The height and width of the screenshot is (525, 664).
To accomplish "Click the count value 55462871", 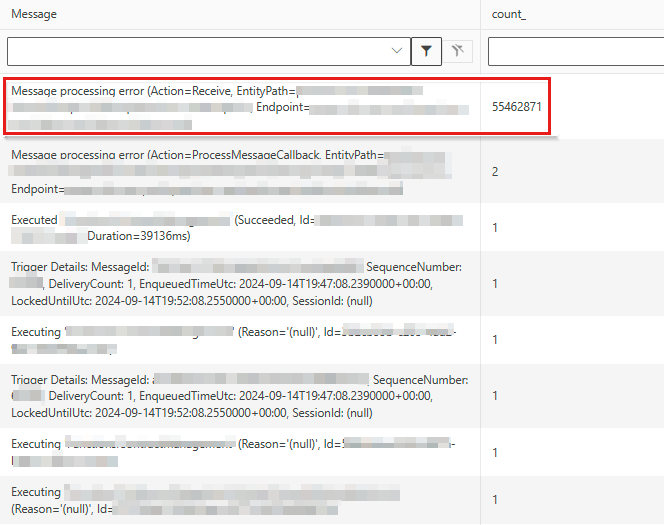I will click(517, 106).
